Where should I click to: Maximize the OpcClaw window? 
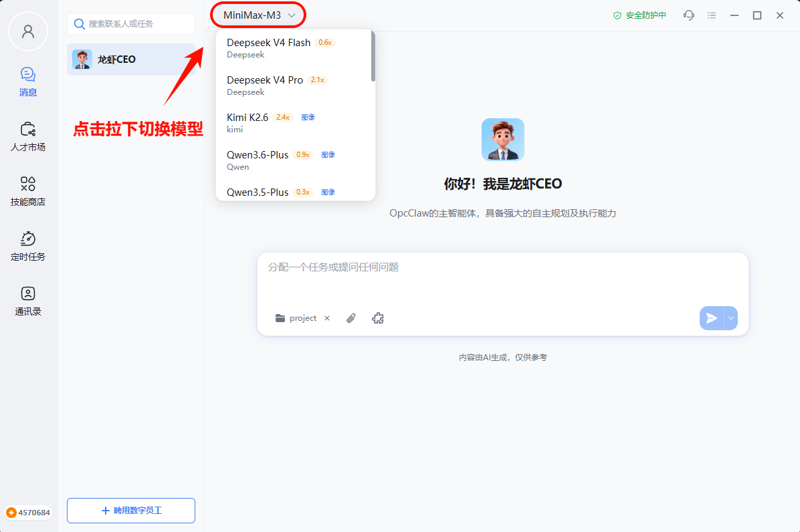(x=757, y=15)
